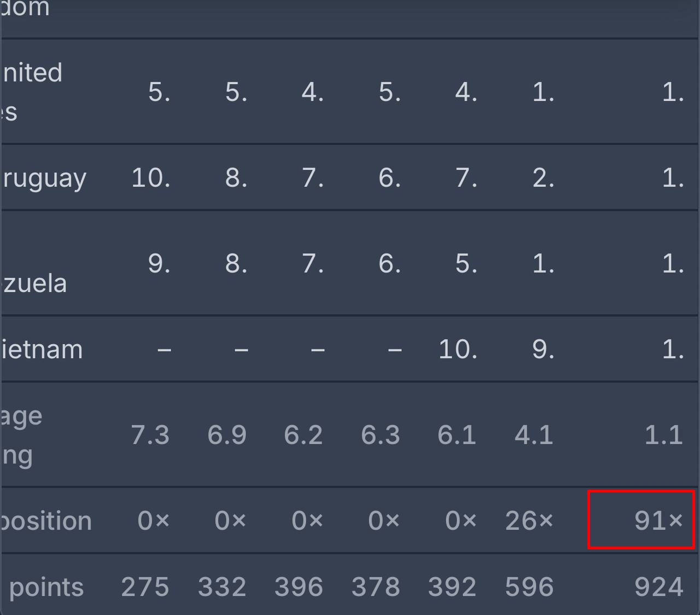Select the 392 points cell

coord(452,587)
